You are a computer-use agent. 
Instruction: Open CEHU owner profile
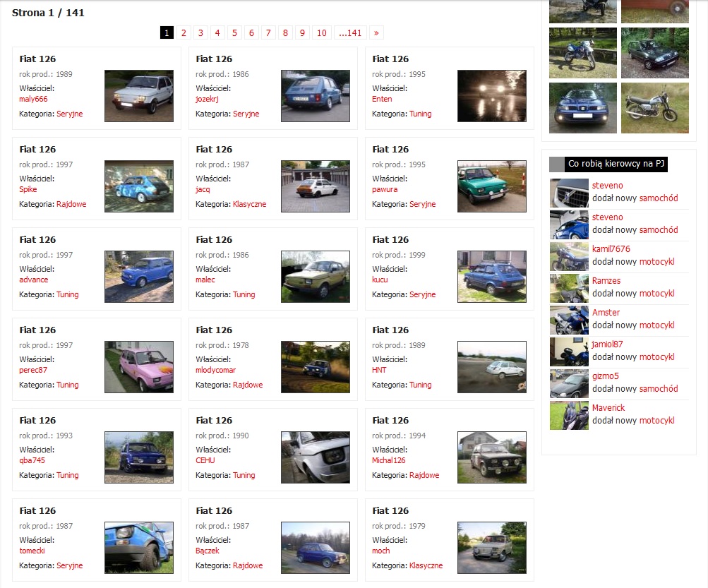click(x=205, y=460)
